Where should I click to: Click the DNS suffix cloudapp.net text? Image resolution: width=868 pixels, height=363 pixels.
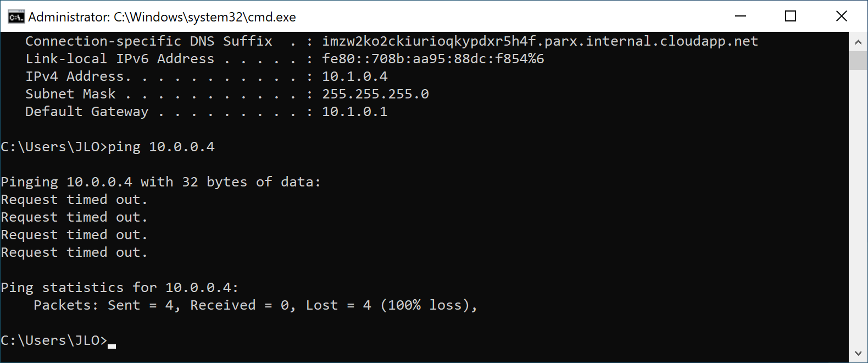coord(540,41)
